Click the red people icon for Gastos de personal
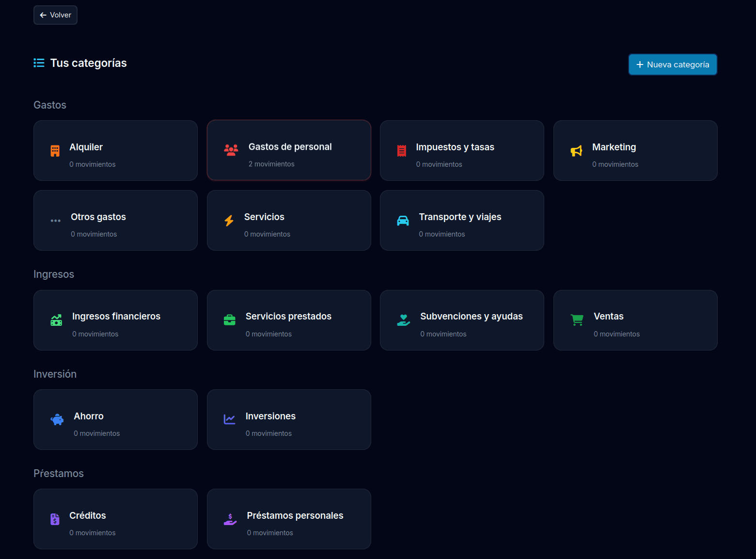 231,150
